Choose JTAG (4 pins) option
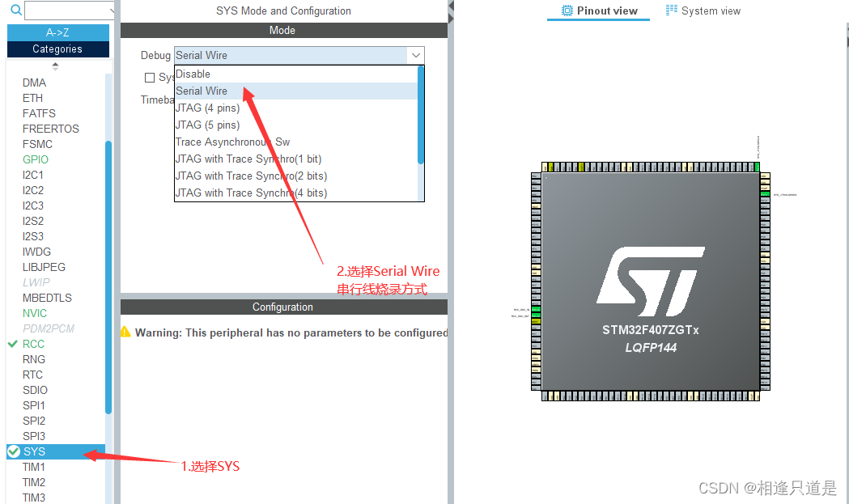 pos(296,108)
